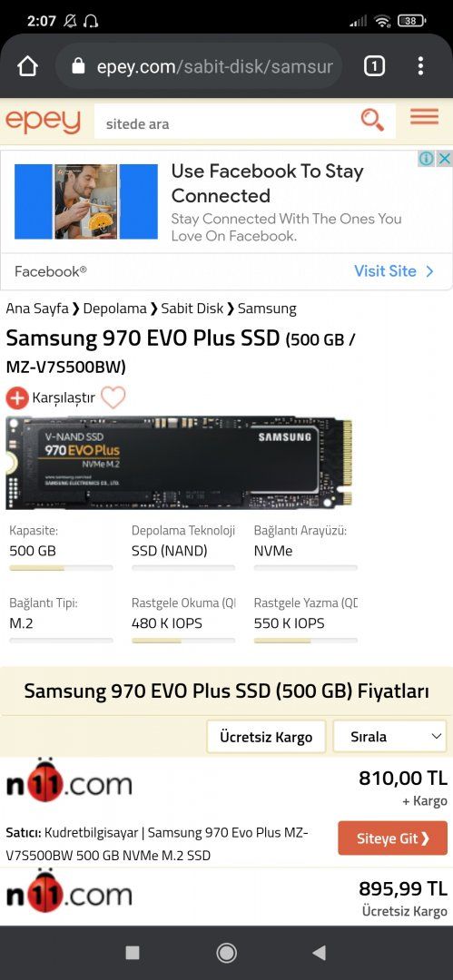Toggle the Ücretsiz Kargo filter

266,737
